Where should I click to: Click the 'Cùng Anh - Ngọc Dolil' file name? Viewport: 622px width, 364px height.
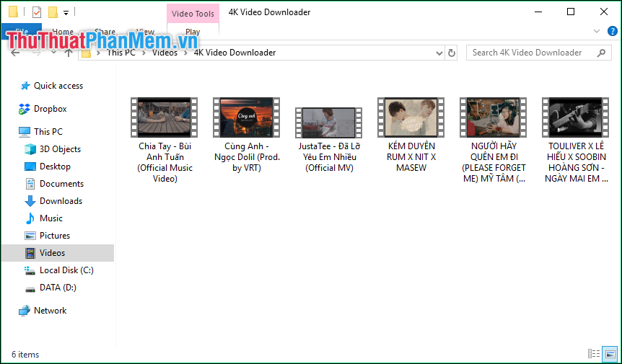247,157
